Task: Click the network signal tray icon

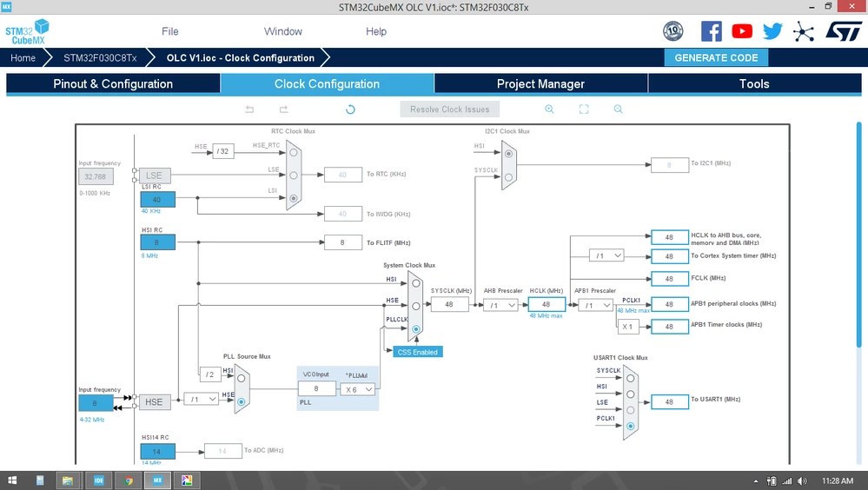Action: pyautogui.click(x=786, y=481)
